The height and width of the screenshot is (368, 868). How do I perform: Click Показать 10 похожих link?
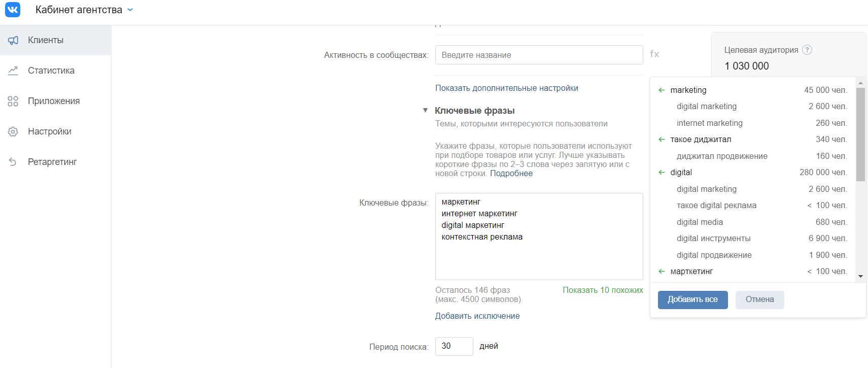coord(603,290)
